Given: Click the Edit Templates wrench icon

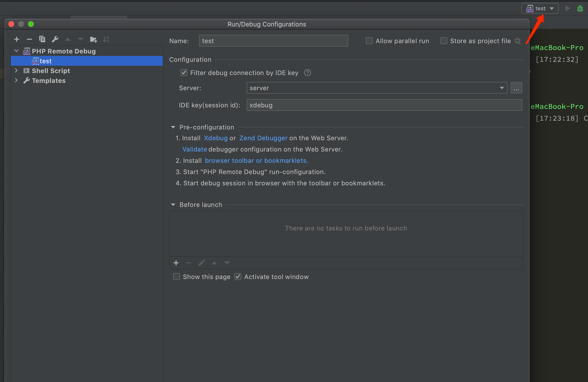Looking at the screenshot, I should coord(55,39).
